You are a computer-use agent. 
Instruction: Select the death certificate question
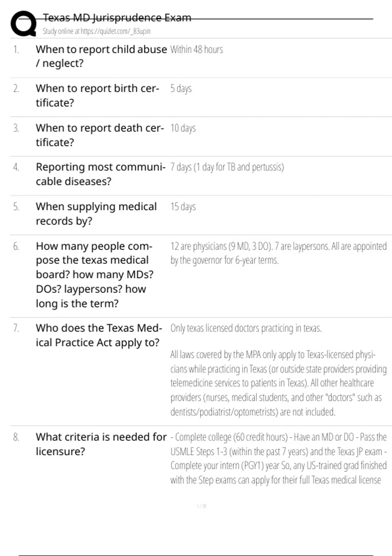(100, 135)
